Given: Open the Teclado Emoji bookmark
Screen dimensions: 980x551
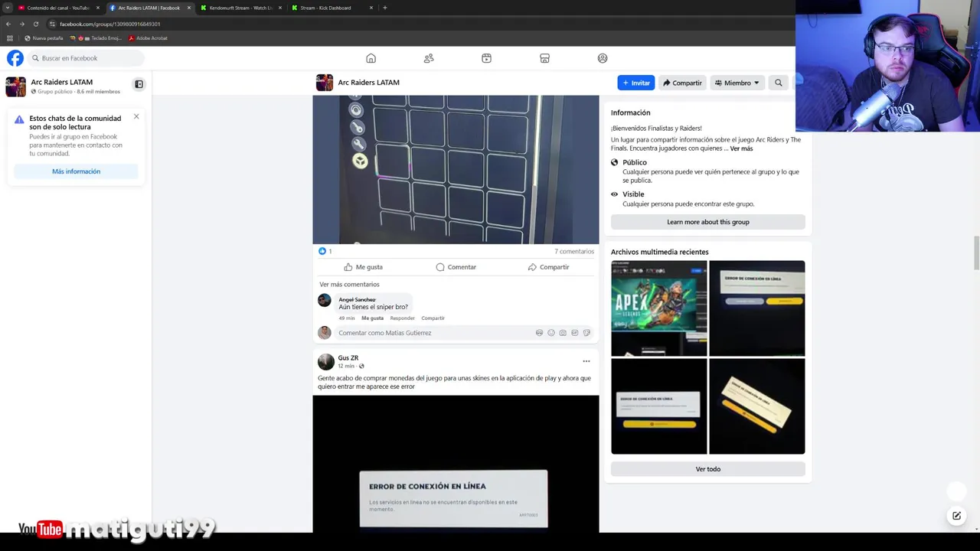Looking at the screenshot, I should [x=96, y=38].
